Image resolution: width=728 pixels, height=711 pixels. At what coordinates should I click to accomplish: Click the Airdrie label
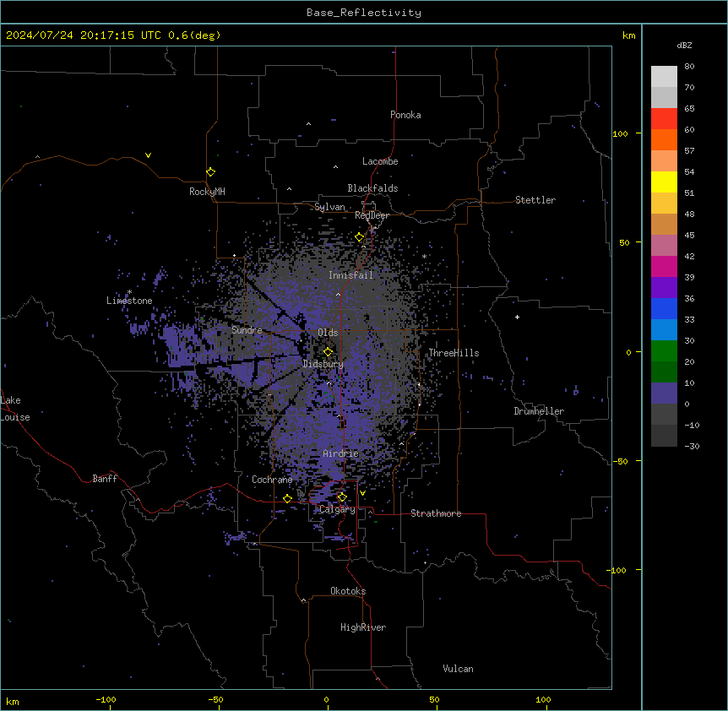coord(340,453)
